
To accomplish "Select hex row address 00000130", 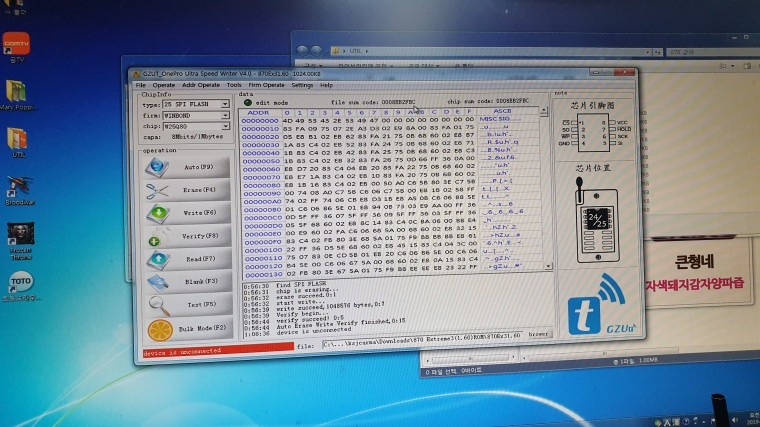I will [x=264, y=274].
